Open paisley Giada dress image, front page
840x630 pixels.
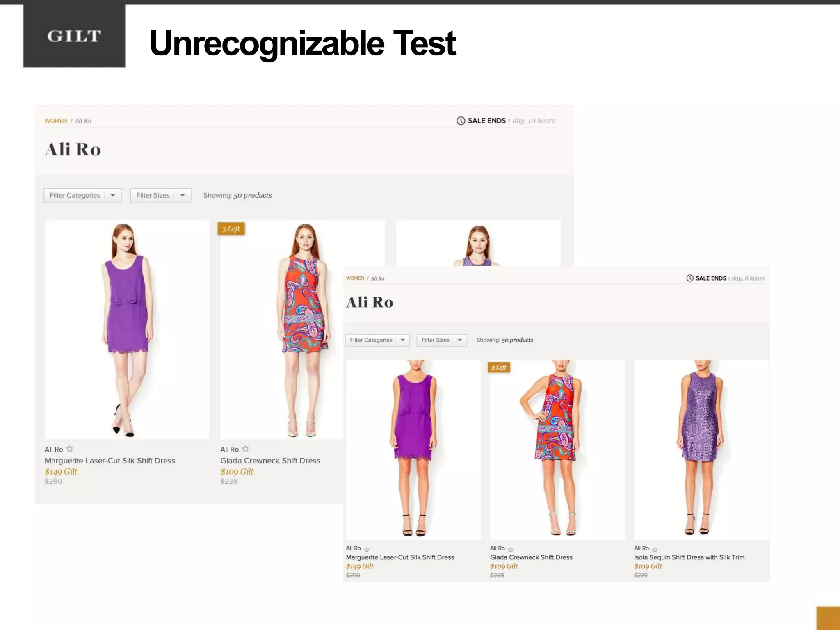pyautogui.click(x=557, y=450)
